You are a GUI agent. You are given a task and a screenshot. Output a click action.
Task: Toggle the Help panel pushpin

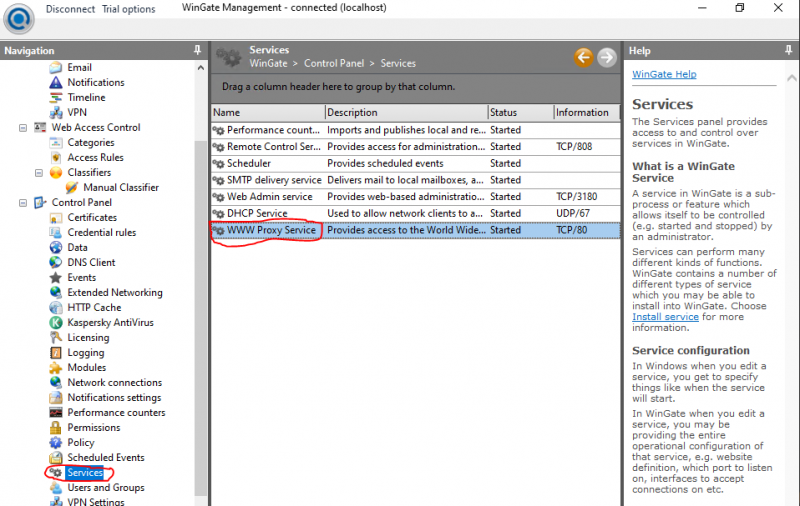tap(789, 50)
